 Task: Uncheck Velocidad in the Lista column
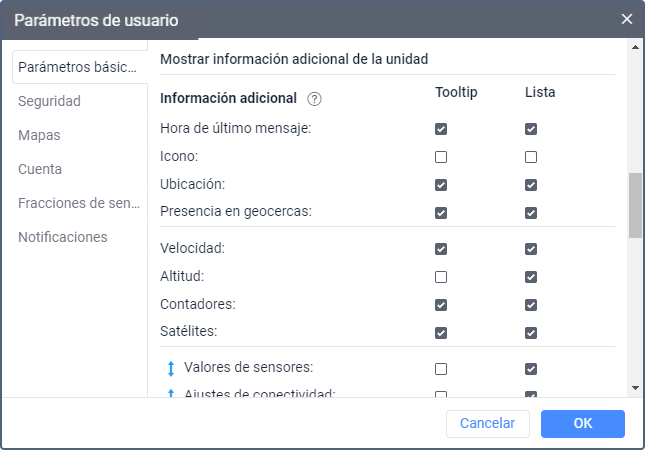pyautogui.click(x=531, y=248)
